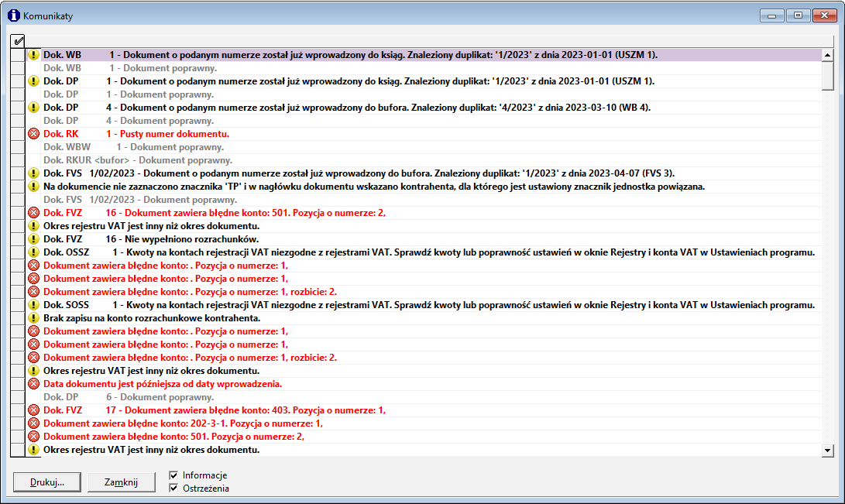Mark the row selector for Dok. FVZ 17 row
Screen dimensions: 845x504
click(x=18, y=410)
